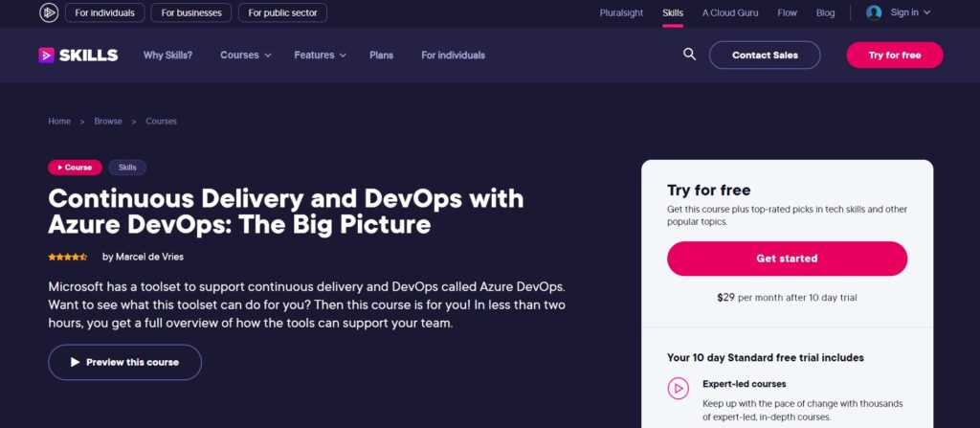Image resolution: width=980 pixels, height=428 pixels.
Task: Click the $29 per month price text
Action: 787,298
